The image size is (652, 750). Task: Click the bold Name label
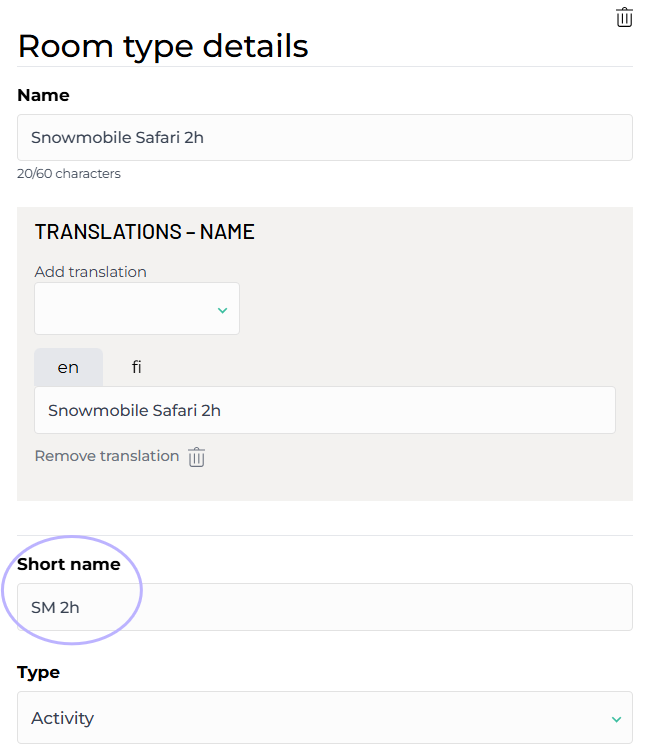click(43, 95)
